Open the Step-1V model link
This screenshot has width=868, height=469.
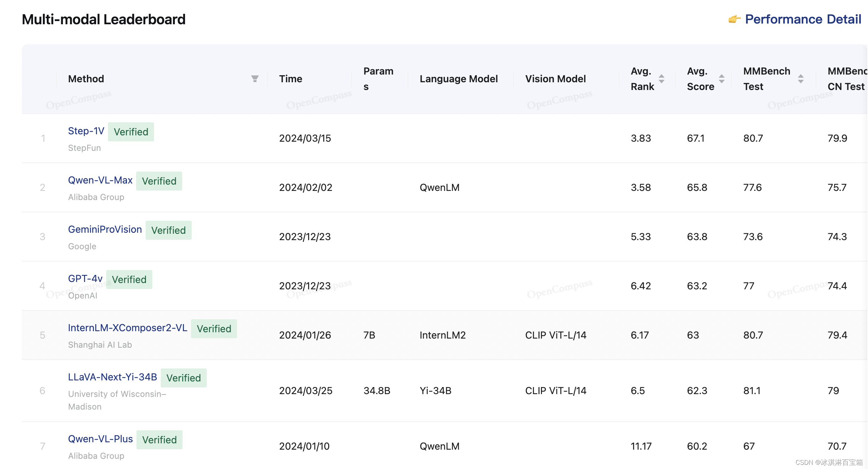point(86,131)
